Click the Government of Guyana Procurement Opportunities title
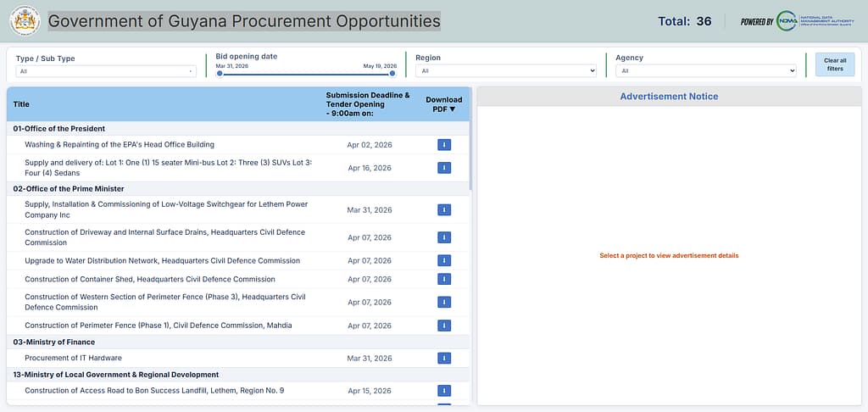Viewport: 868px width, 412px height. 244,21
